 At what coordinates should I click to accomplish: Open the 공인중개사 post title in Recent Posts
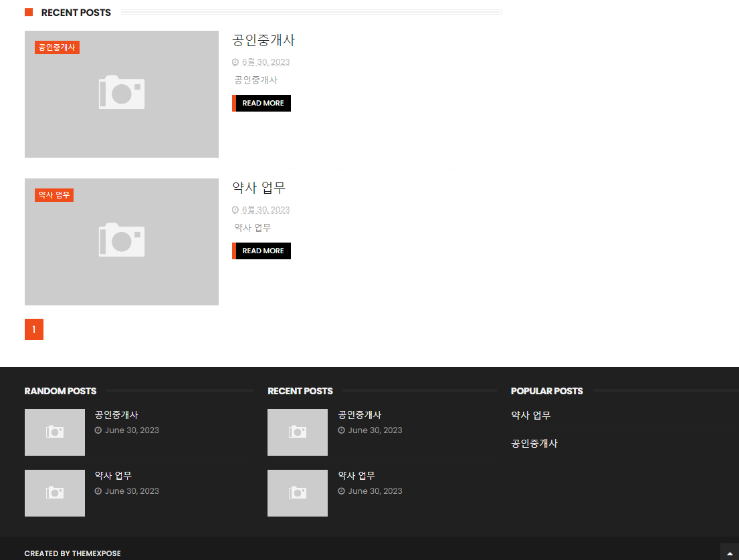coord(263,40)
